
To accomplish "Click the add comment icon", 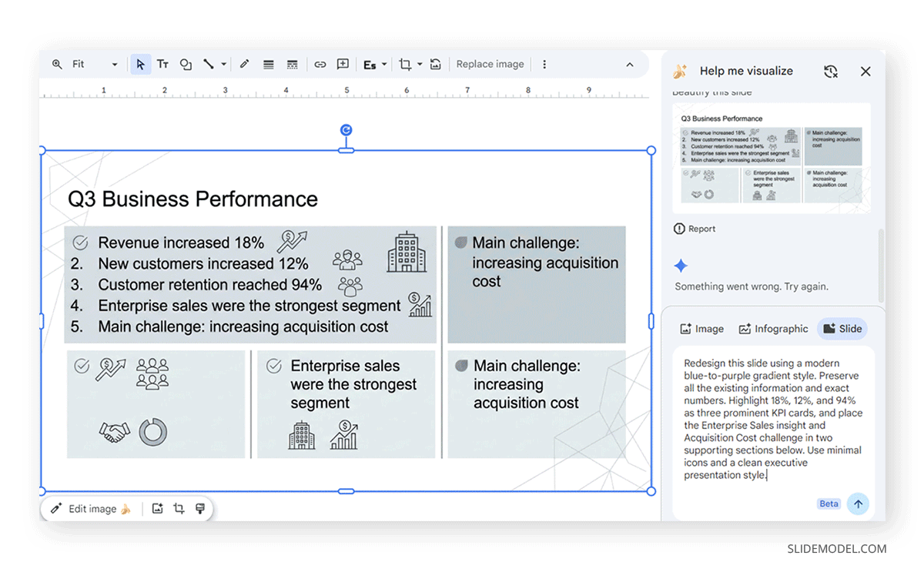I will click(x=343, y=65).
